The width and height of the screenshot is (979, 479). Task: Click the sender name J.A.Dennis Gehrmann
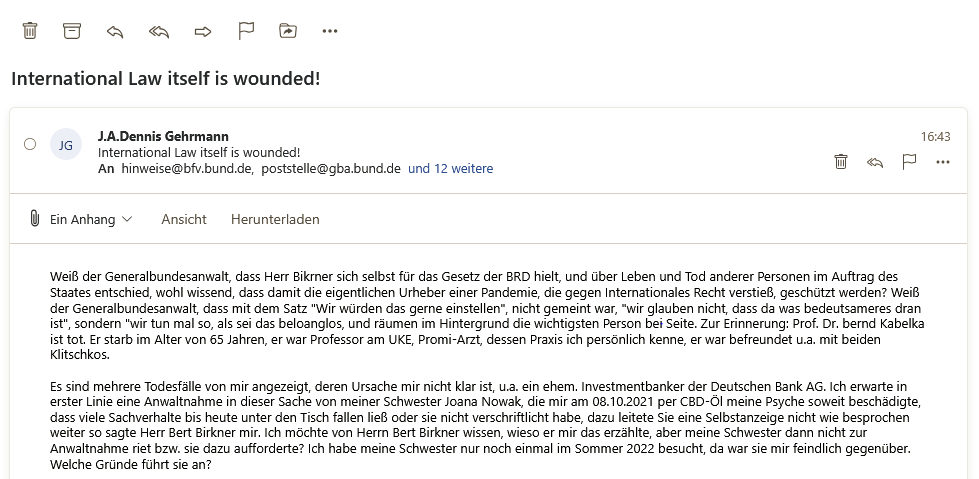coord(163,135)
